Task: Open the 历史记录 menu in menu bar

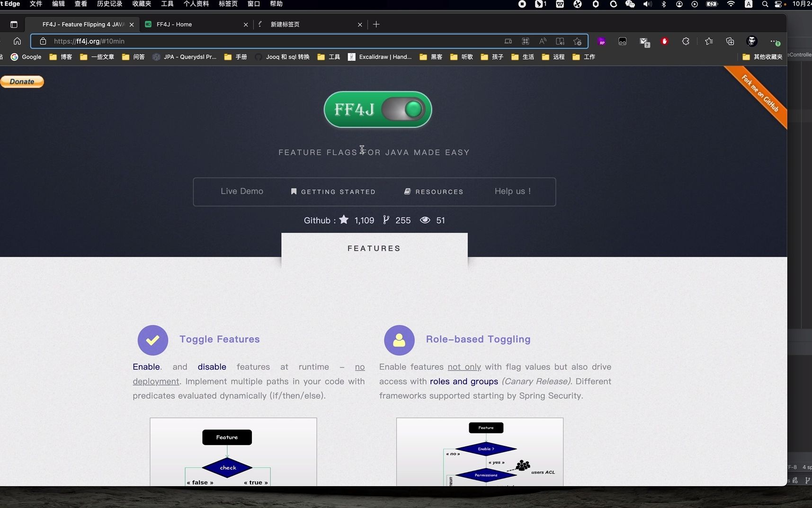Action: tap(109, 4)
